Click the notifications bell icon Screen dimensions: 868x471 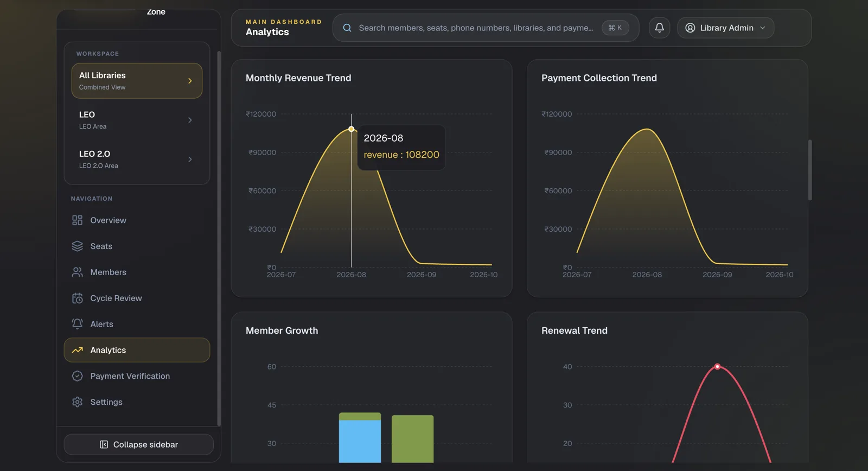click(x=659, y=28)
